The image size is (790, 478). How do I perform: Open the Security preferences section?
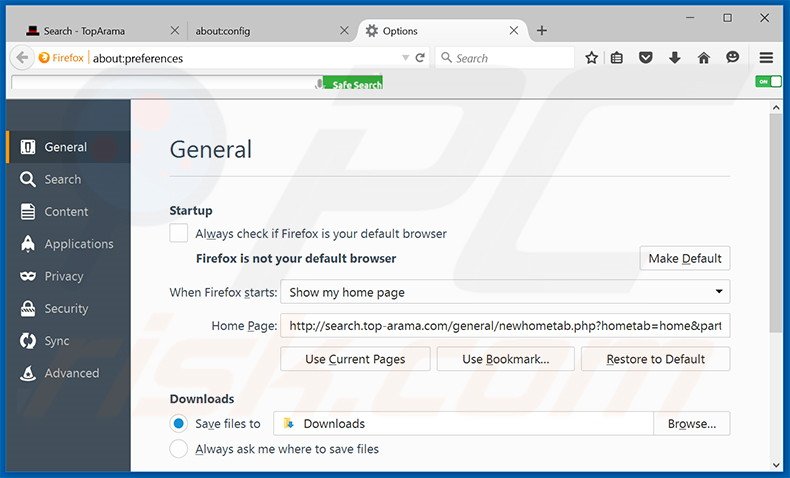(69, 308)
